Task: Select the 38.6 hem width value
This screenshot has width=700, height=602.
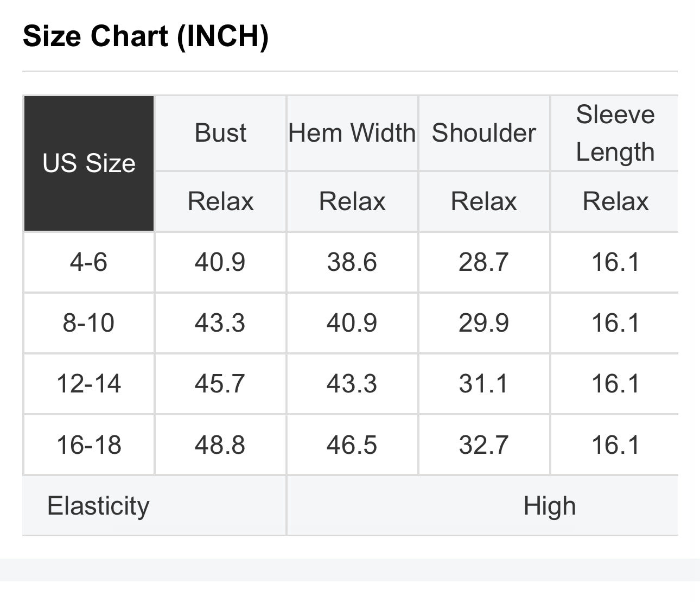Action: click(x=352, y=262)
